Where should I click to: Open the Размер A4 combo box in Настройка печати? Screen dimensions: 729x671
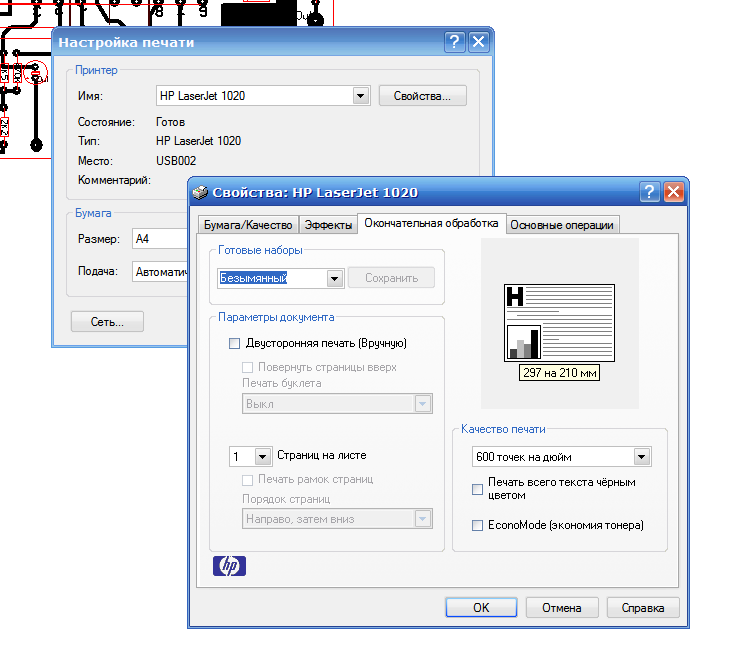[x=160, y=239]
